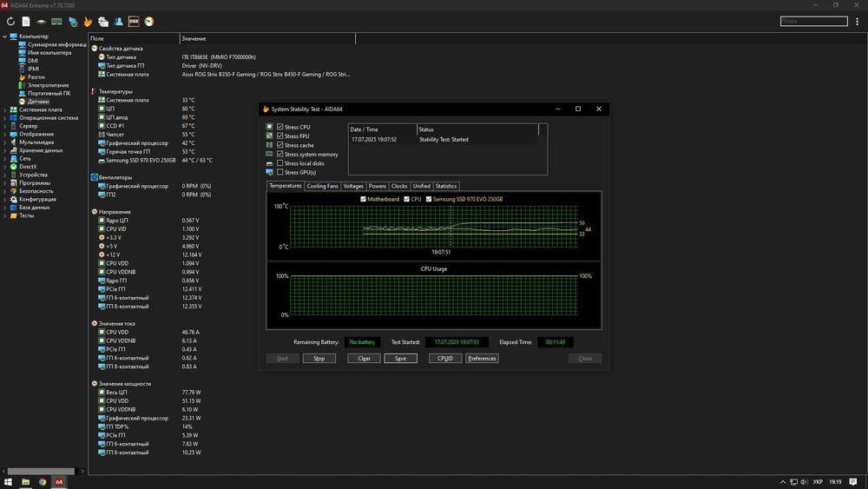Open the memory module benchmark toolbar icon
The image size is (868, 489).
click(x=56, y=21)
